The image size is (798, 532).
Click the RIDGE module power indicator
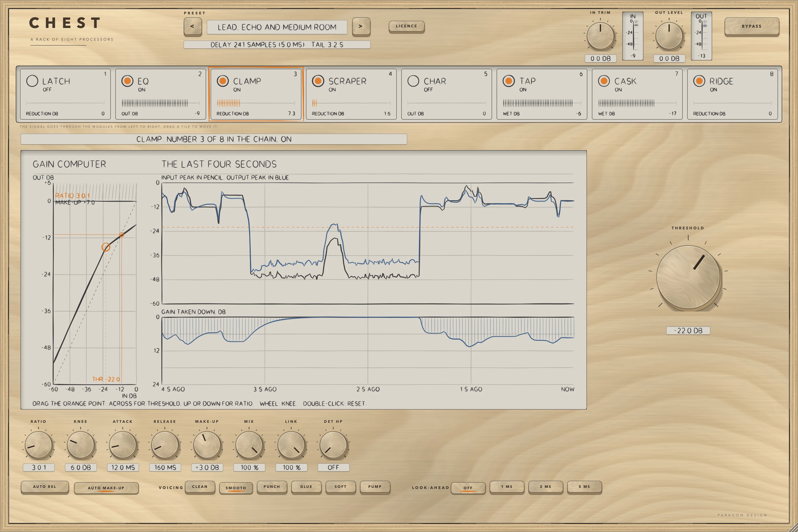coord(699,81)
